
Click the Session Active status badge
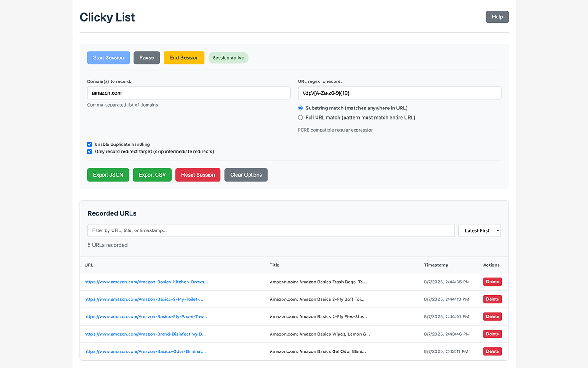[228, 58]
